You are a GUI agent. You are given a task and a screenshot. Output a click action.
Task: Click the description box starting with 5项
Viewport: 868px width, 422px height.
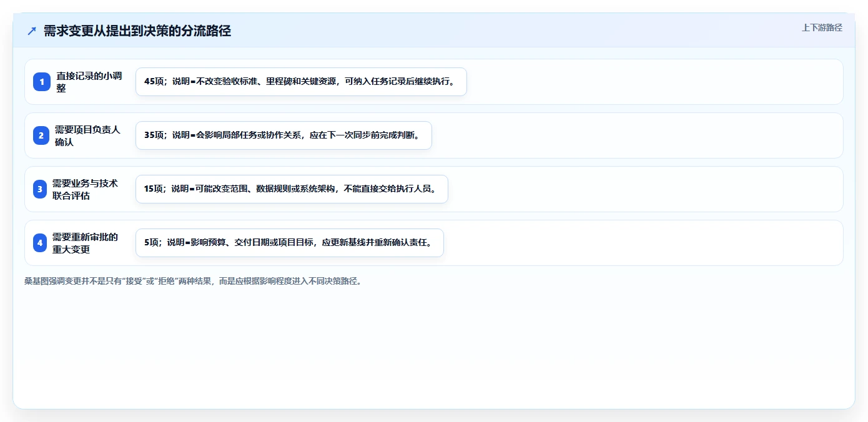click(x=289, y=243)
